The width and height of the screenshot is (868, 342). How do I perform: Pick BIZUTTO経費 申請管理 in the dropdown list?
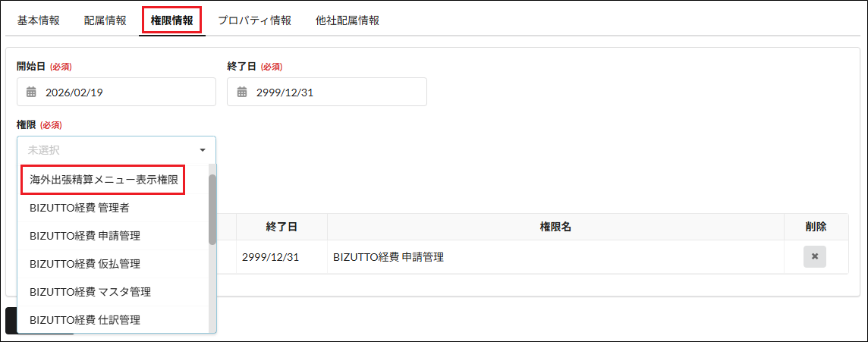(85, 236)
